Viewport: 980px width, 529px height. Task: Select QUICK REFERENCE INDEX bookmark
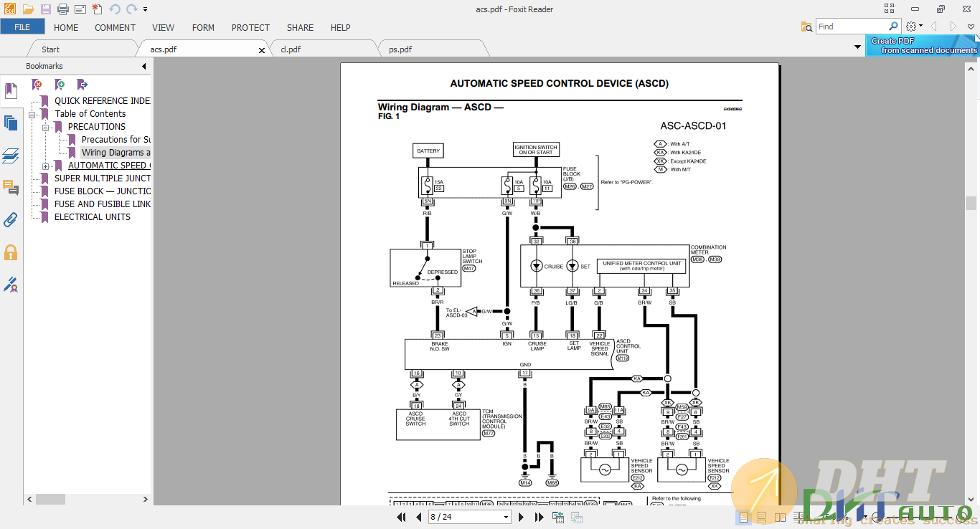coord(103,101)
